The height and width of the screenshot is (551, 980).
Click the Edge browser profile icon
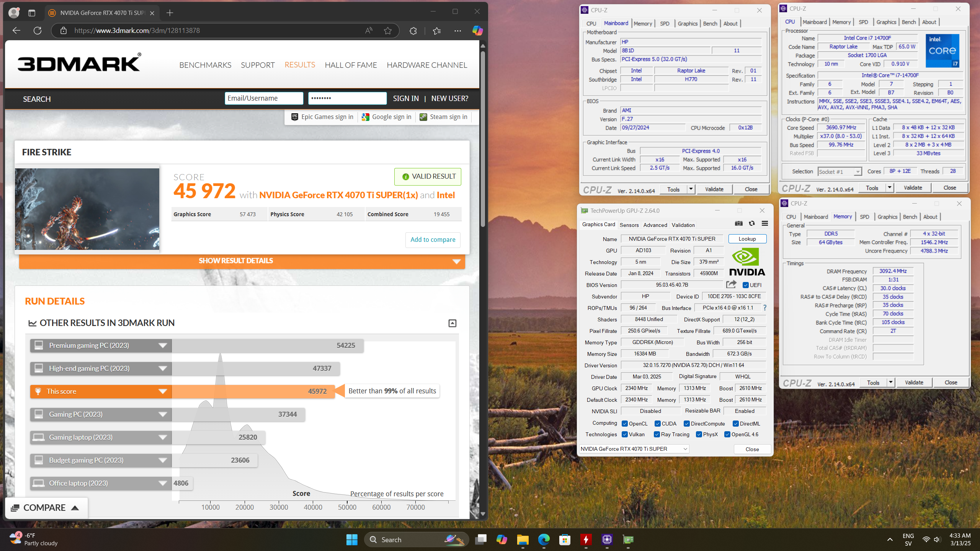click(14, 13)
